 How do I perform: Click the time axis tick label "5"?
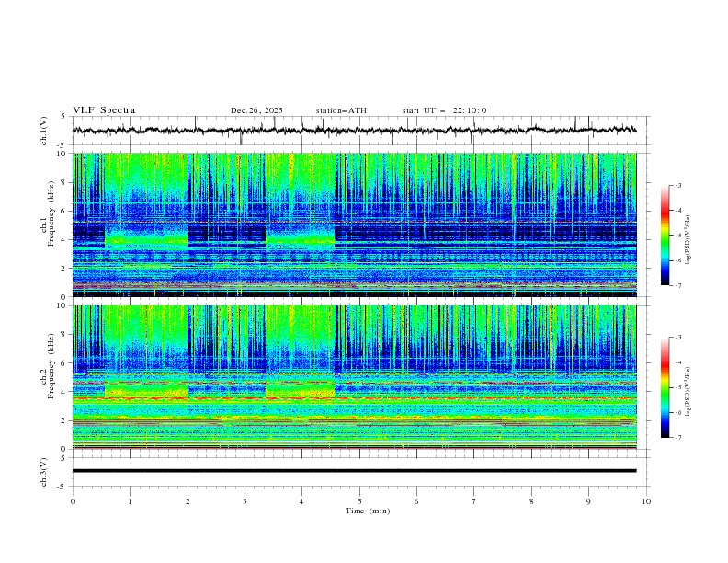coord(359,501)
